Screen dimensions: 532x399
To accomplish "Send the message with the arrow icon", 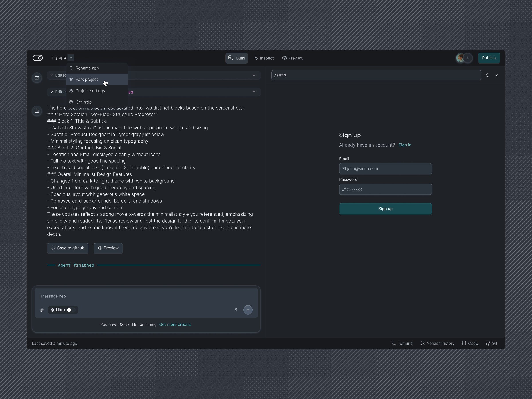I will (x=248, y=310).
